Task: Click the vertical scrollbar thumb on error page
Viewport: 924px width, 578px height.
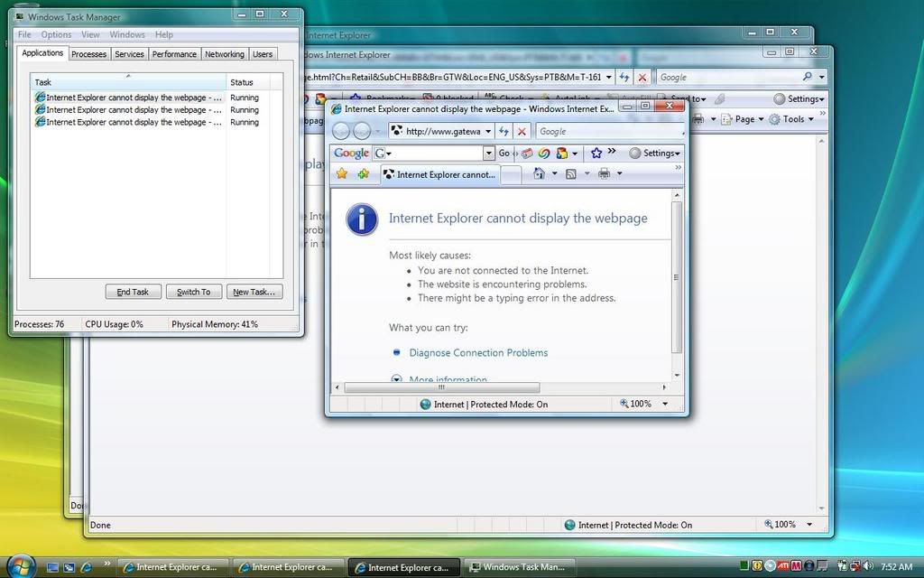Action: 677,277
